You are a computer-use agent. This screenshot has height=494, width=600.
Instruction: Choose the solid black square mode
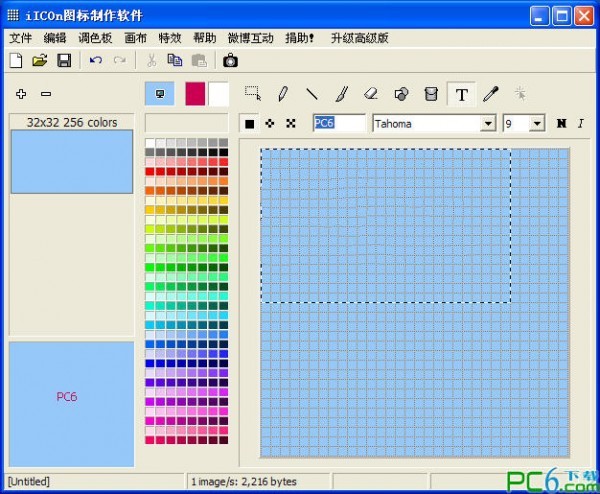point(249,124)
